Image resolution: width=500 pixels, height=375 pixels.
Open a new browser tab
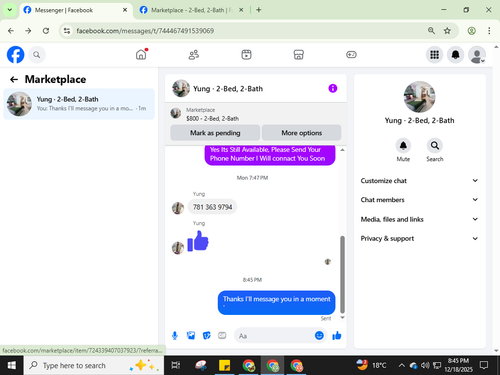(x=259, y=10)
